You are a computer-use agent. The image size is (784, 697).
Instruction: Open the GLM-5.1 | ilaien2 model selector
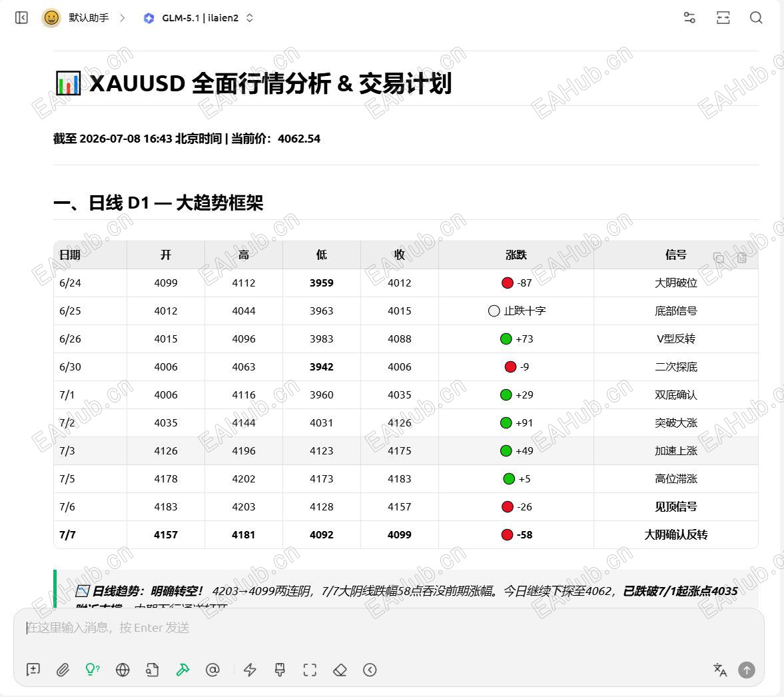tap(198, 18)
